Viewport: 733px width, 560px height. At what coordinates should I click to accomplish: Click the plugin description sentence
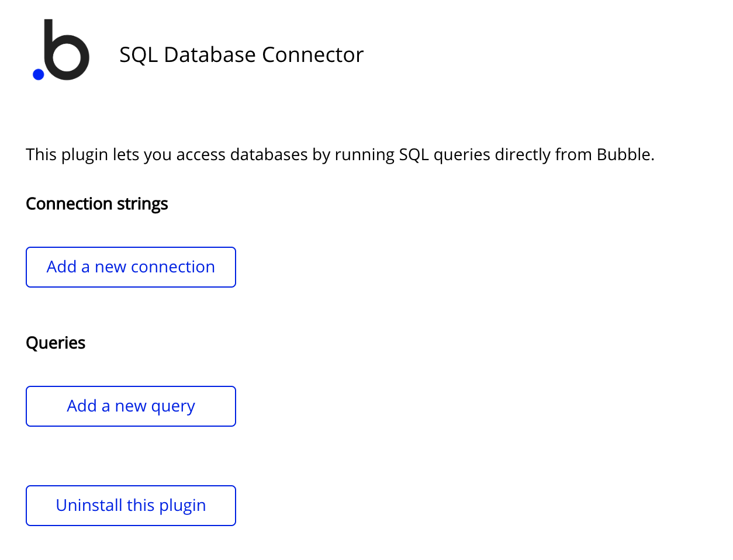[x=339, y=154]
